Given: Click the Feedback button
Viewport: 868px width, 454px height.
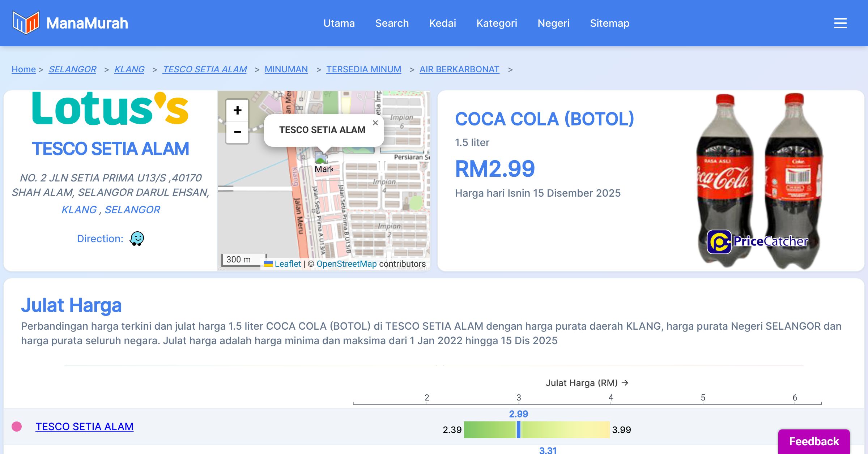Looking at the screenshot, I should [814, 441].
